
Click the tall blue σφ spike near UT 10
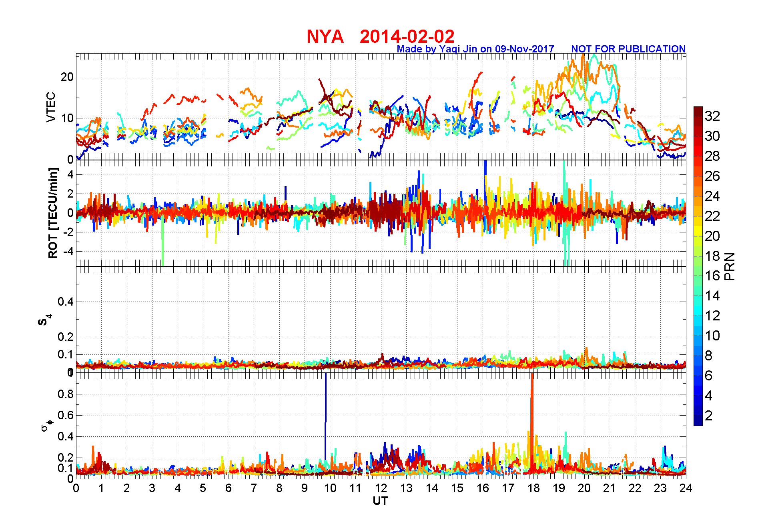tap(326, 416)
